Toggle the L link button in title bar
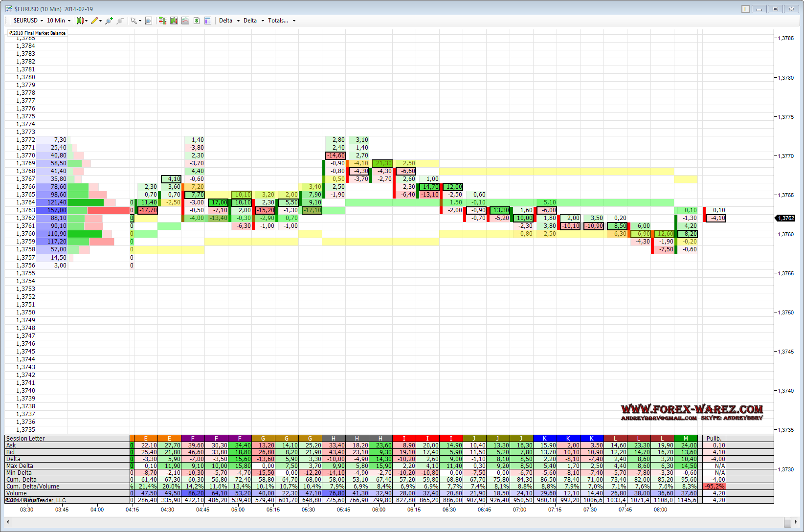Screen dimensions: 804x532 click(x=745, y=9)
